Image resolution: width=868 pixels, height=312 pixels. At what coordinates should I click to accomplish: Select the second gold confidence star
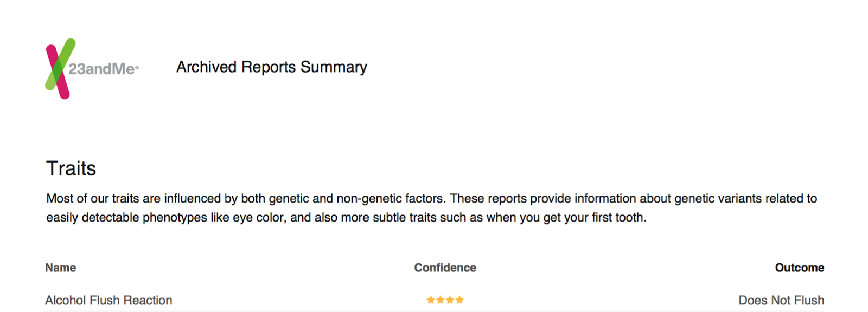(x=441, y=300)
